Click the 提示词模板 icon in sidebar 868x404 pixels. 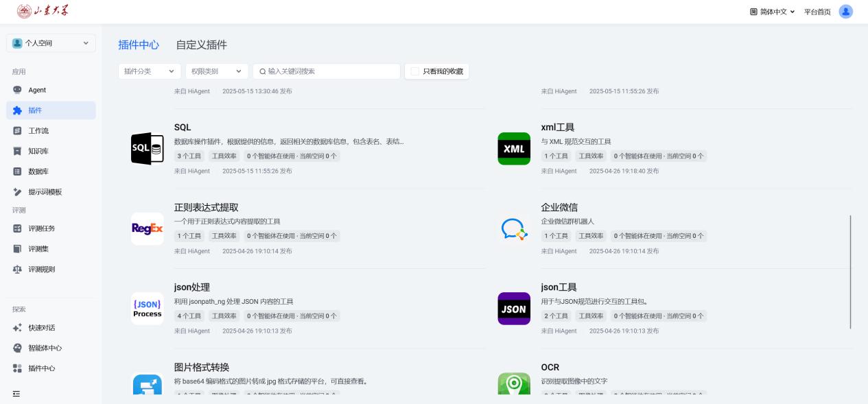(17, 192)
